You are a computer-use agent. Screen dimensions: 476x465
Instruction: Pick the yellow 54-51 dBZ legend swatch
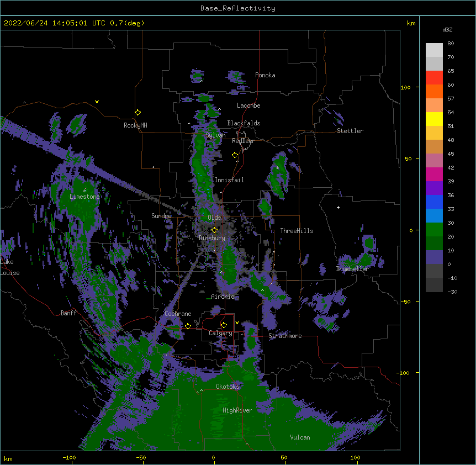point(434,119)
